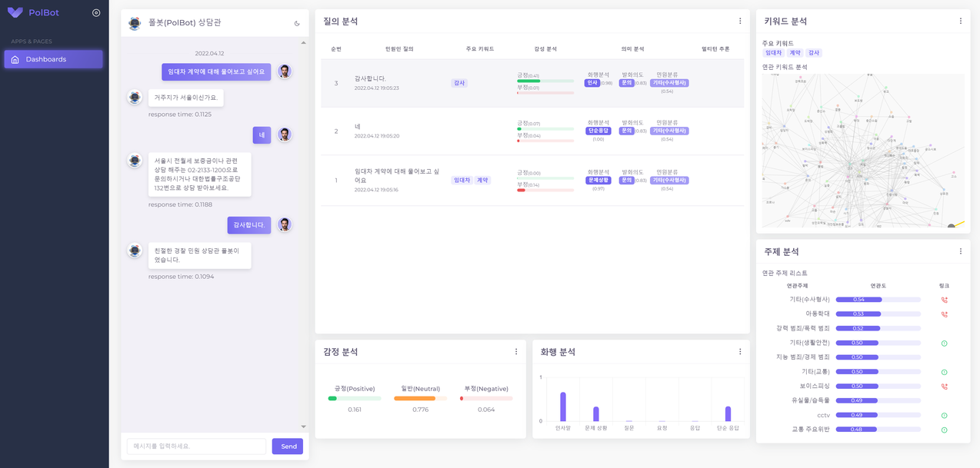Click the phone link icon for 기타(수사형사)
Viewport: 980px width, 468px height.
(x=945, y=300)
